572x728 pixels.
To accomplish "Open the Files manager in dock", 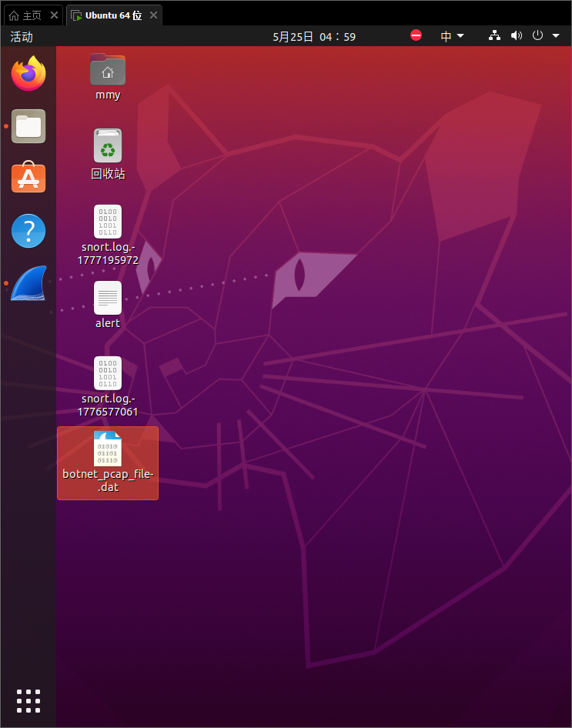I will click(28, 126).
